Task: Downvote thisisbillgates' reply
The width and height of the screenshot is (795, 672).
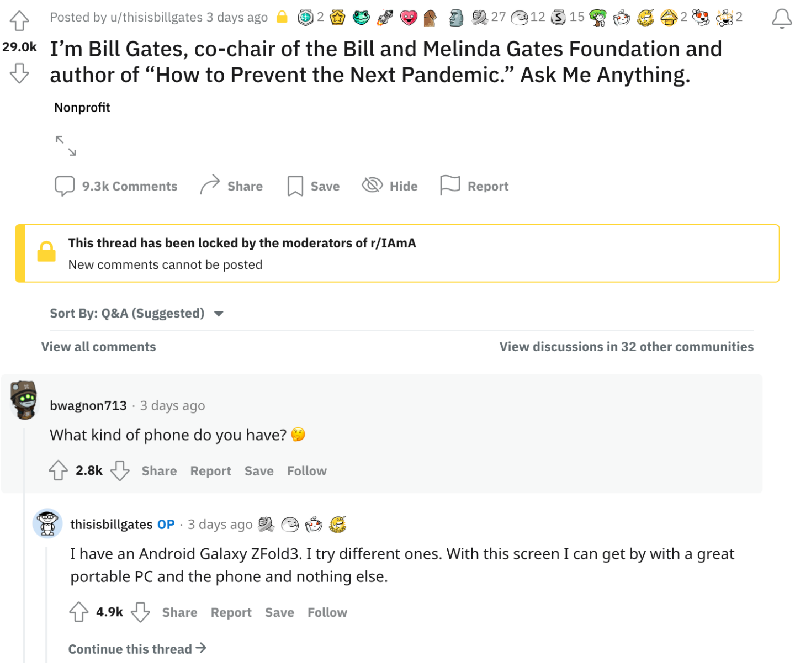Action: [140, 612]
